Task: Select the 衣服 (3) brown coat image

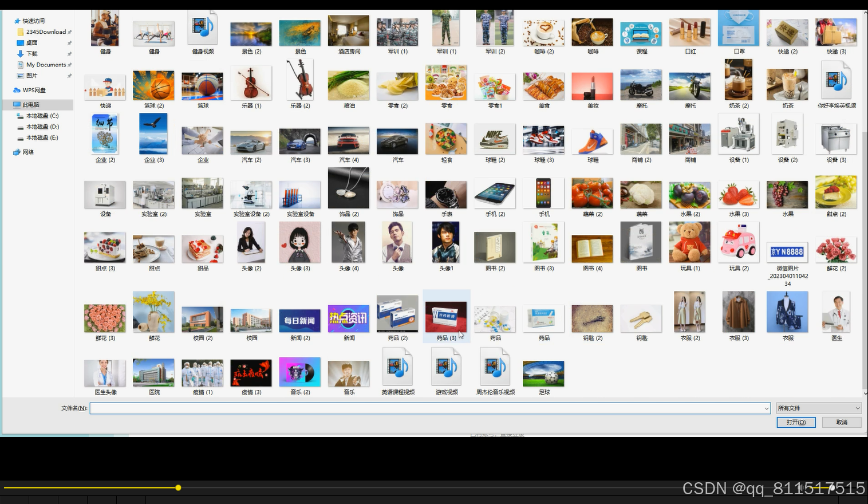Action: click(739, 312)
